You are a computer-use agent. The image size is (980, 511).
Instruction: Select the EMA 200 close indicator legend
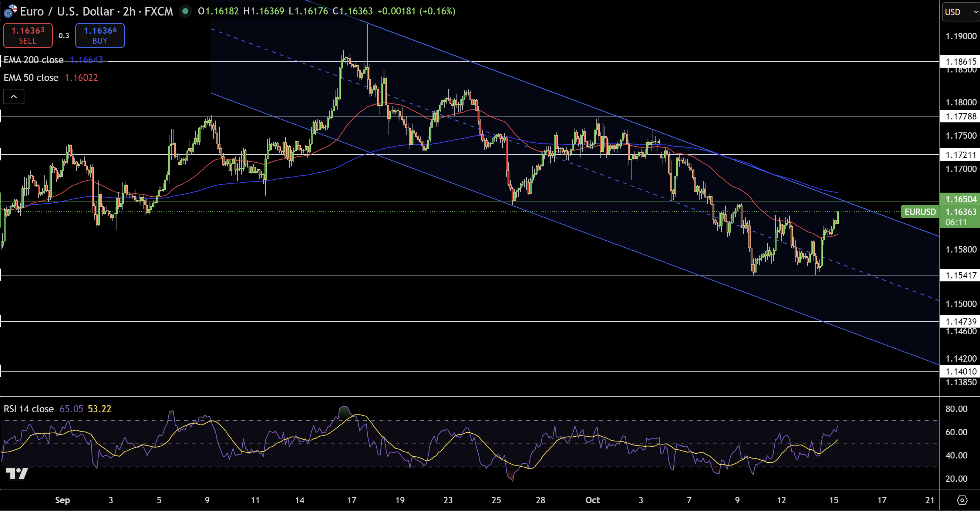pyautogui.click(x=33, y=60)
